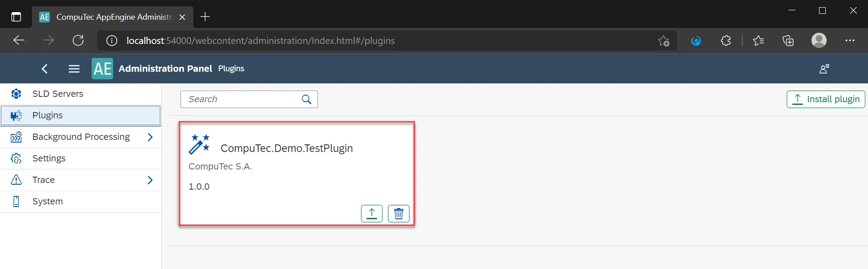Toggle the hamburger menu icon
Viewport: 868px width, 269px height.
(x=74, y=69)
